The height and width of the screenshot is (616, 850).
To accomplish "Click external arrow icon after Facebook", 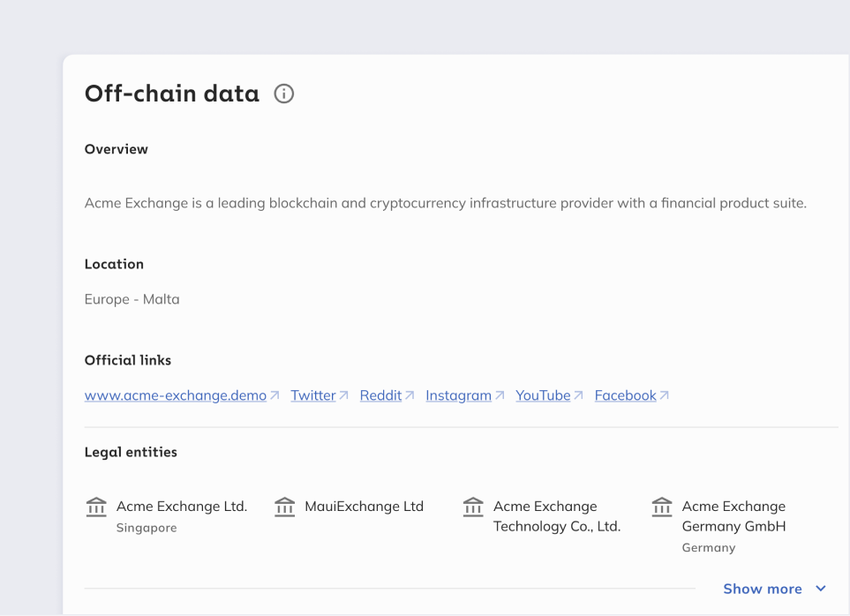I will click(664, 396).
